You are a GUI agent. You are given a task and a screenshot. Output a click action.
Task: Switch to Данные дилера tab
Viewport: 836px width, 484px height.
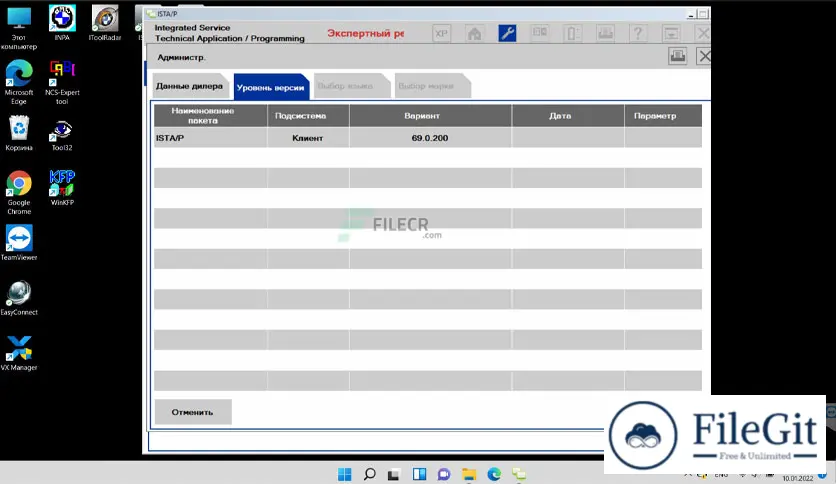click(x=189, y=86)
